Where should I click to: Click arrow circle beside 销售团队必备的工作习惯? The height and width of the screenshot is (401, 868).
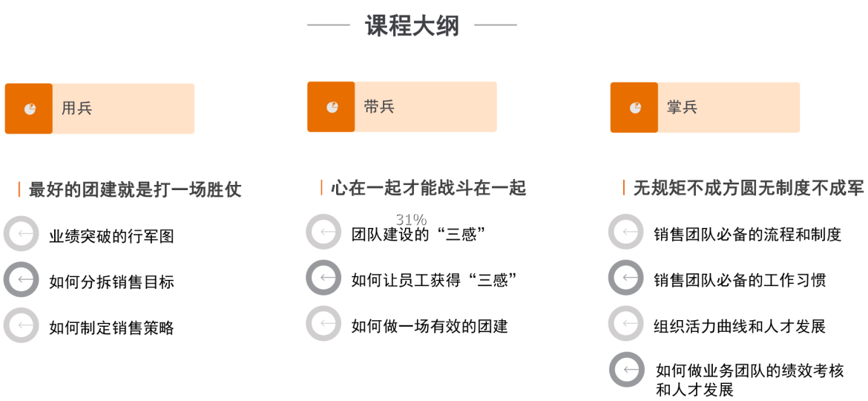tap(626, 278)
